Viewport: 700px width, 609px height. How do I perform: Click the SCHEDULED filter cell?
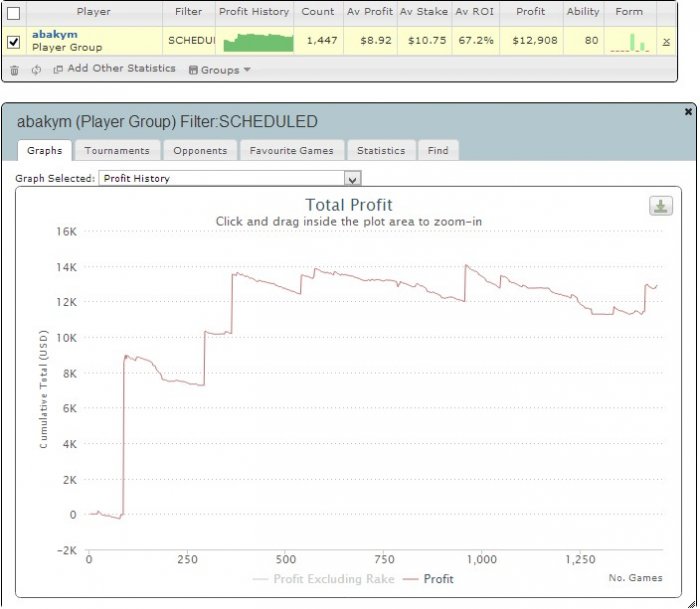coord(191,41)
